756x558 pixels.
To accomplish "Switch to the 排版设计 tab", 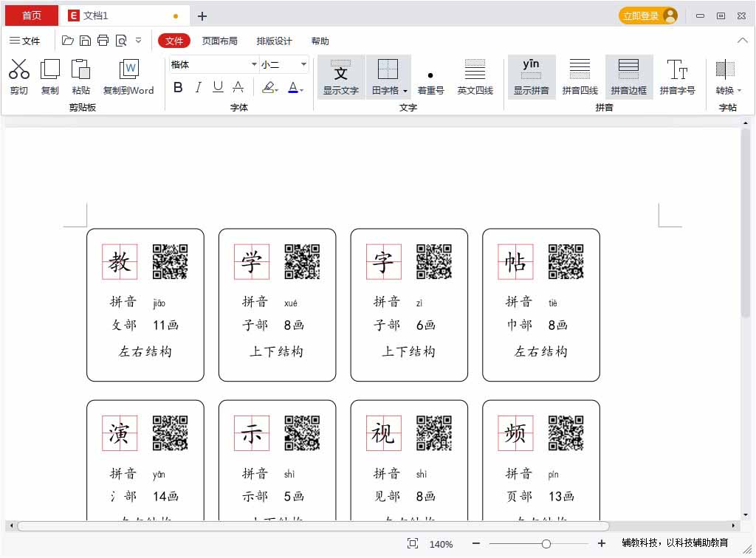I will 275,41.
